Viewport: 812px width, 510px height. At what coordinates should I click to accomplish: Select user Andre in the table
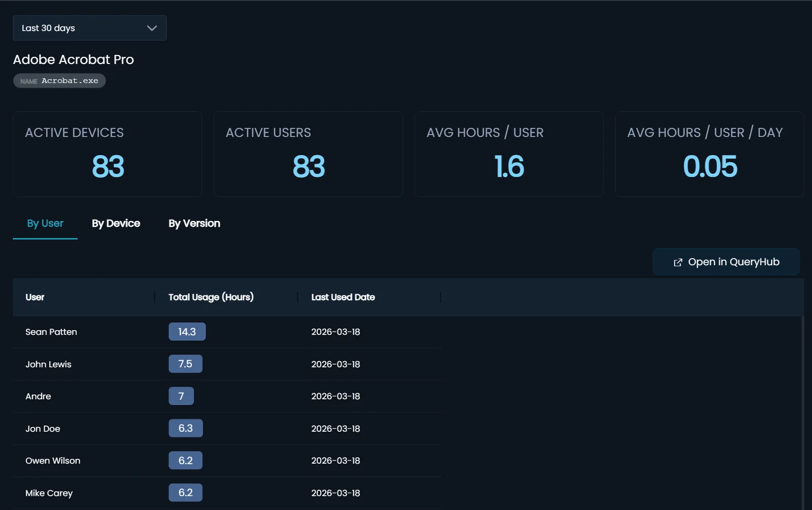(38, 396)
